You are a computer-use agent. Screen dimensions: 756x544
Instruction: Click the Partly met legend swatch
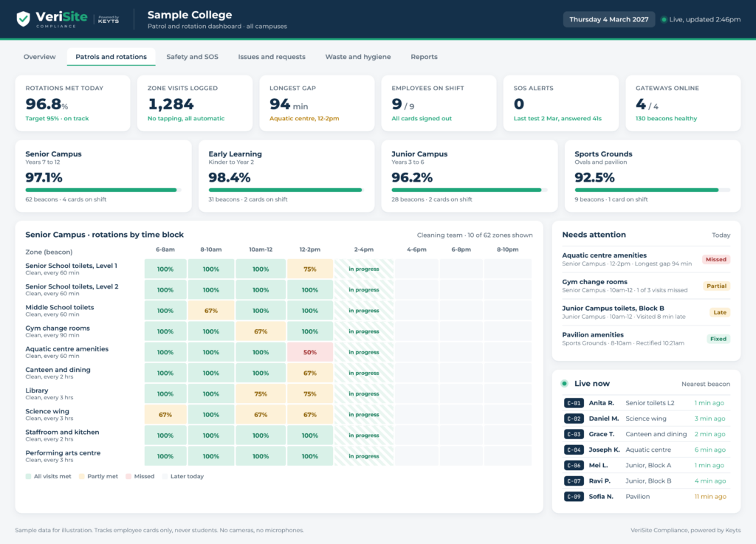(82, 477)
